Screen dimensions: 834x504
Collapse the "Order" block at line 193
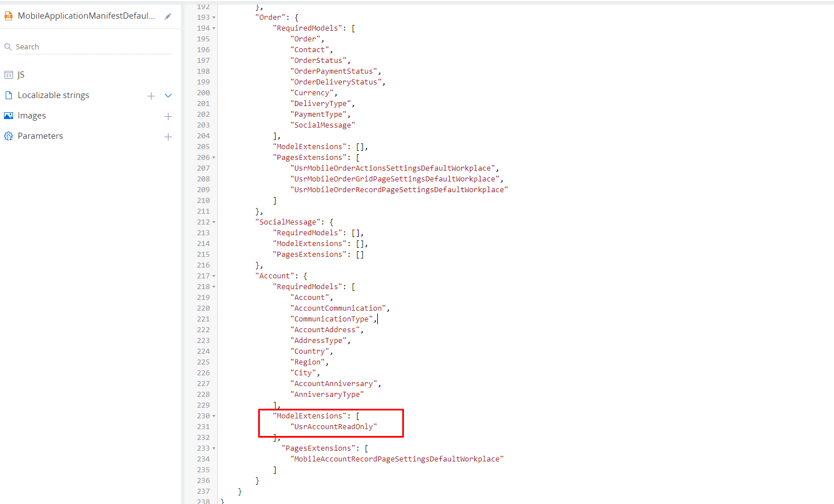coord(214,18)
